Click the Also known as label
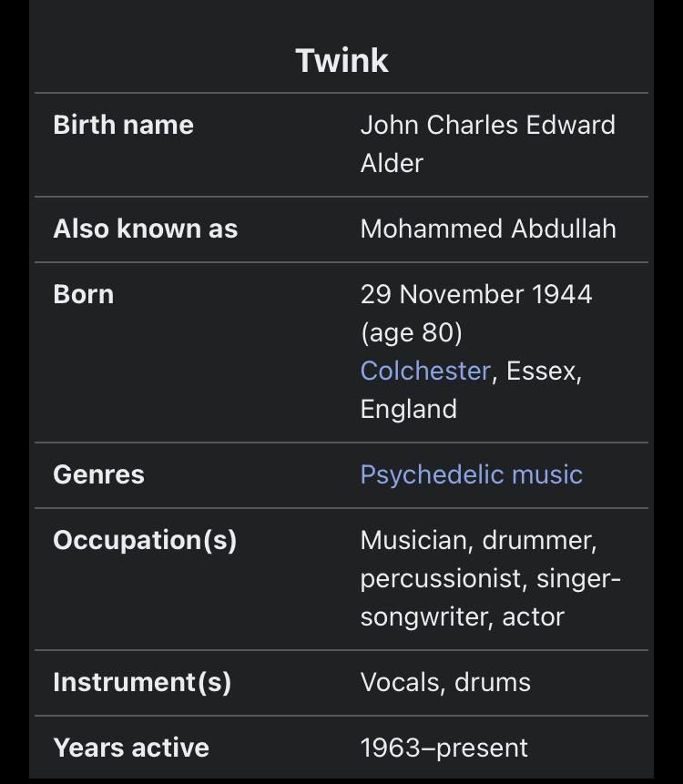 146,229
